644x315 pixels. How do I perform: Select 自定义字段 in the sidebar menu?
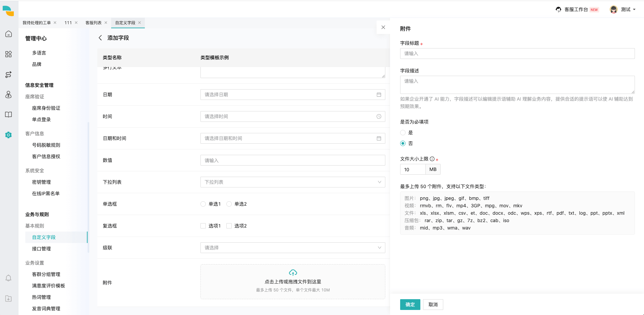(x=56, y=237)
